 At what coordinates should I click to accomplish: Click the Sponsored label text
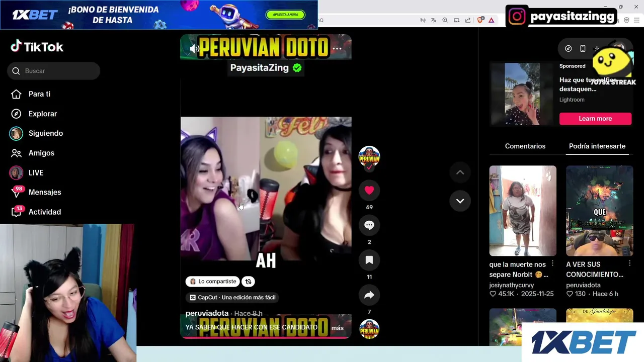573,66
